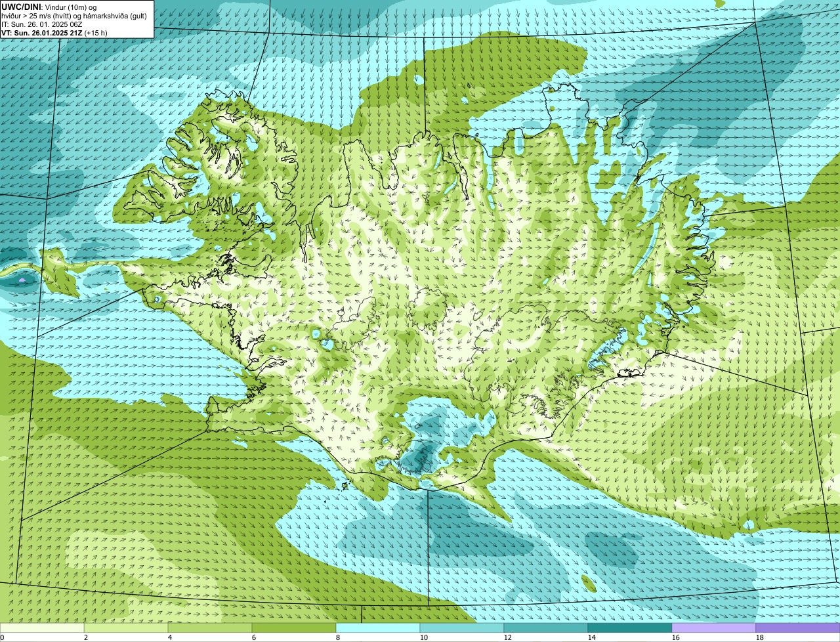Click the legend scale label "6"
The width and height of the screenshot is (840, 642).
point(254,637)
